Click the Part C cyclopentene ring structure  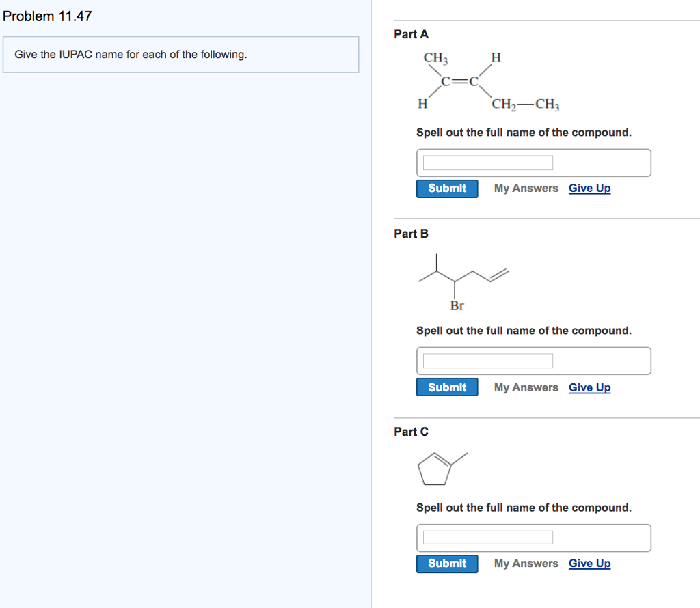click(442, 469)
